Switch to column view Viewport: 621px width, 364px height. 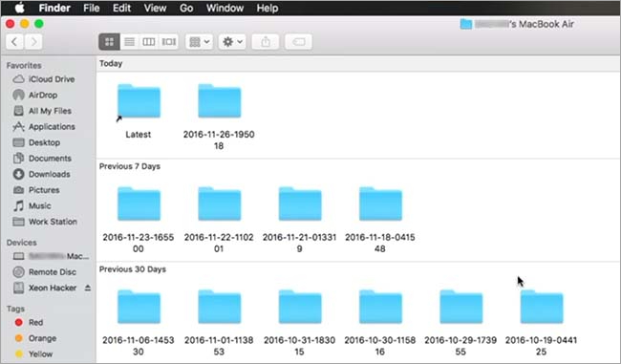click(x=149, y=42)
